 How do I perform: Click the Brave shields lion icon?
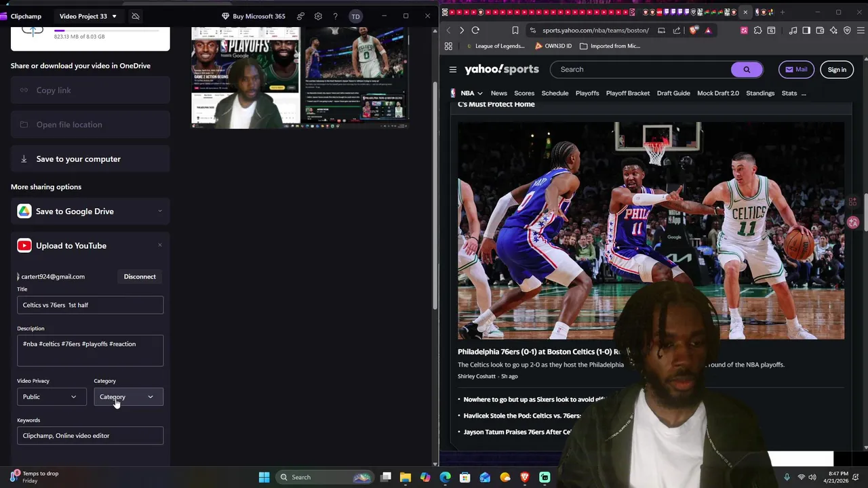[x=693, y=30]
